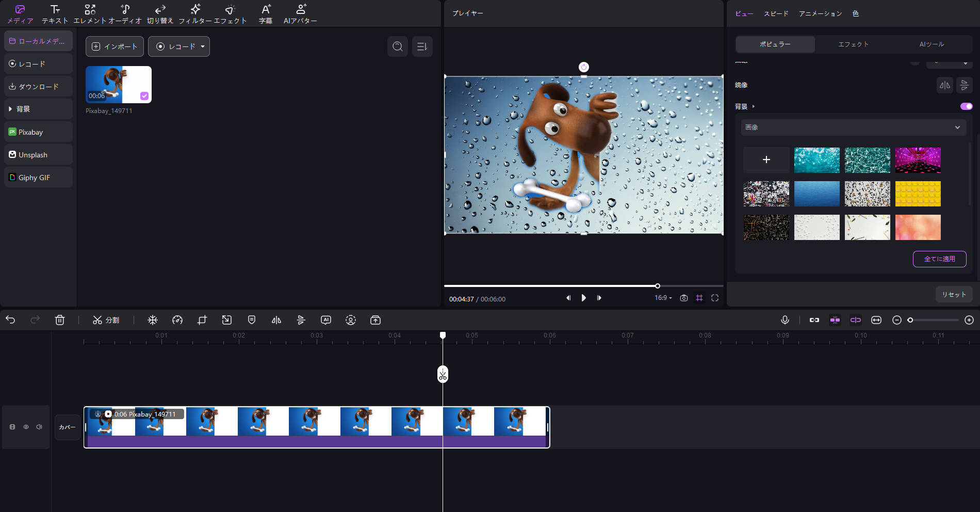Open the テキスト (Text) tab

click(55, 14)
